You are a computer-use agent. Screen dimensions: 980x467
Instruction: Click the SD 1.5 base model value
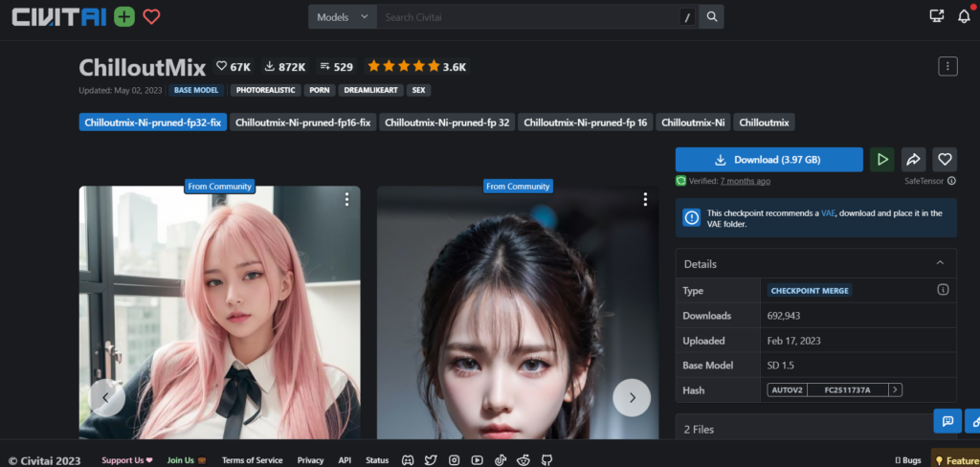[781, 366]
